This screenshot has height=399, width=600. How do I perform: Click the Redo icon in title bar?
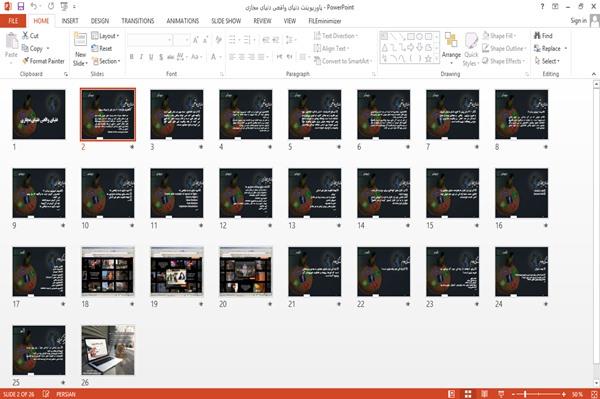(x=51, y=6)
